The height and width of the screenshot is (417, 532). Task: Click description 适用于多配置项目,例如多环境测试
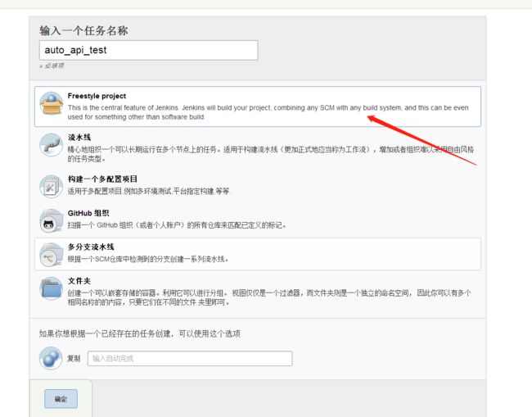click(x=149, y=191)
